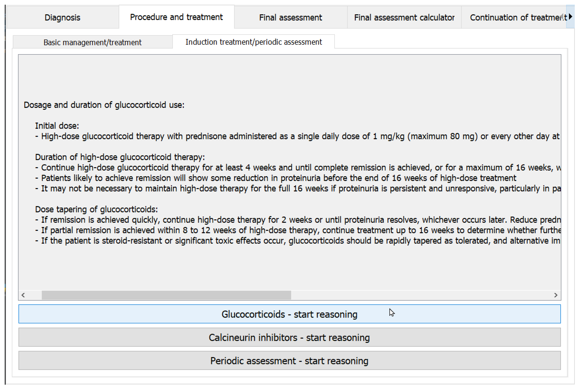Select Induction treatment/periodic assessment sub-tab
The width and height of the screenshot is (580, 392).
(x=254, y=42)
